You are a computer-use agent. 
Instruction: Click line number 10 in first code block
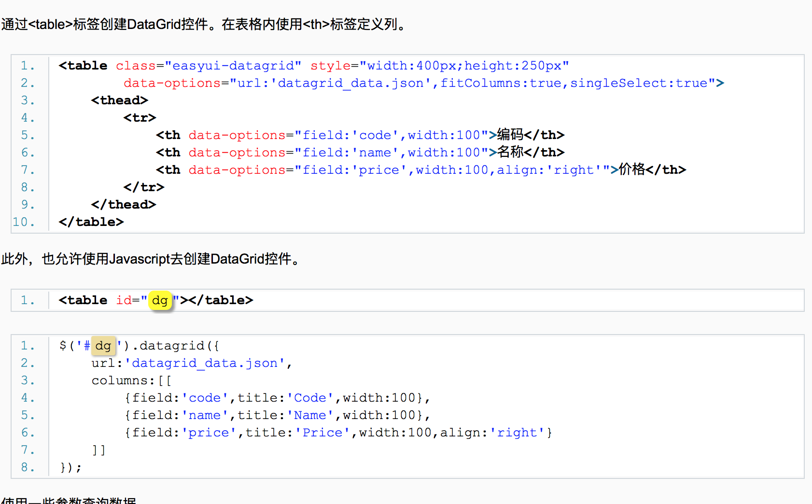24,222
